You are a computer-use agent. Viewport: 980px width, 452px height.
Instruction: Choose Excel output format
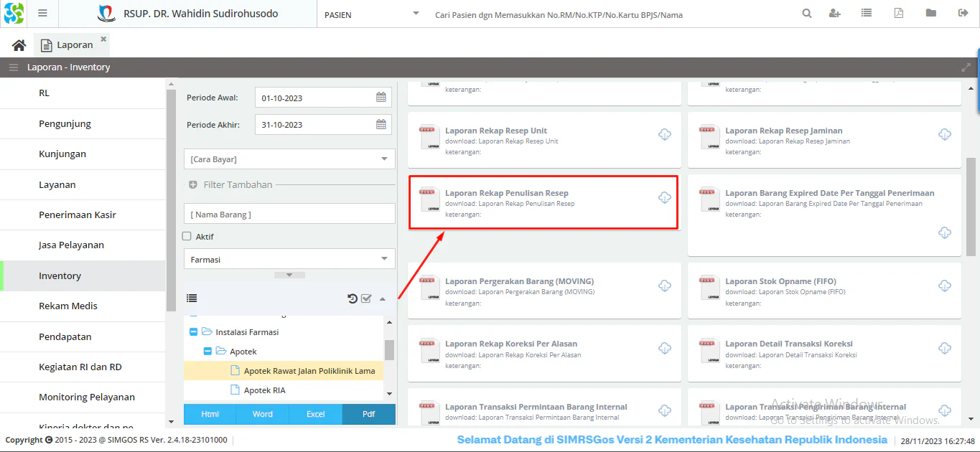[x=315, y=414]
